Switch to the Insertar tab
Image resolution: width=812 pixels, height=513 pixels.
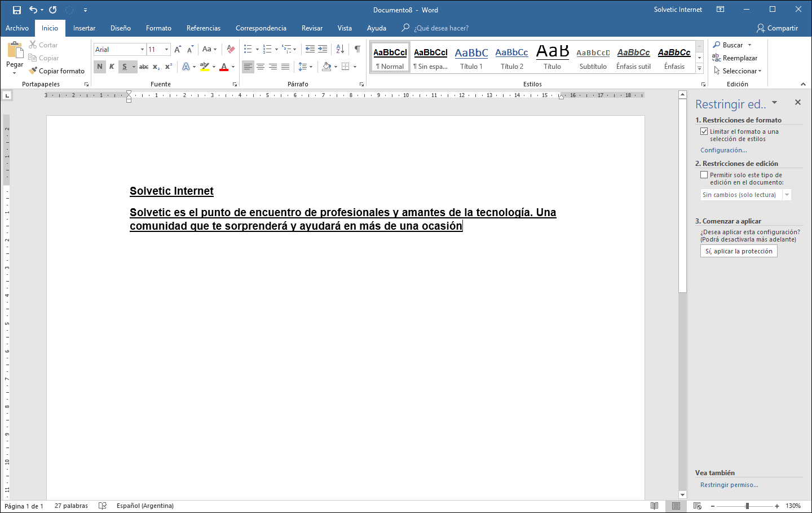(x=84, y=28)
